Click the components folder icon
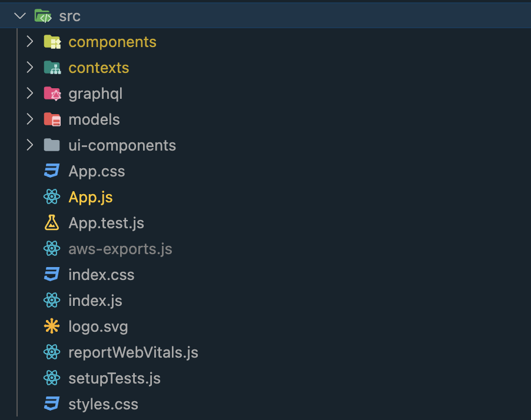This screenshot has height=420, width=531. (53, 42)
